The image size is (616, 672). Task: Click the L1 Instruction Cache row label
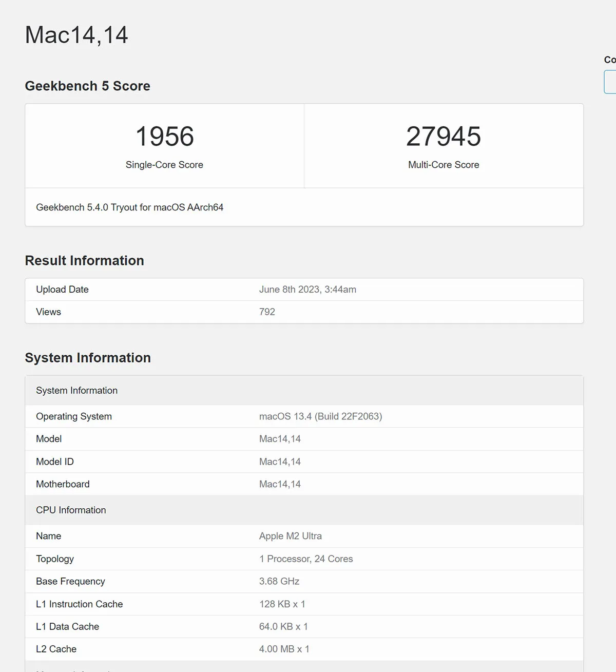click(80, 604)
